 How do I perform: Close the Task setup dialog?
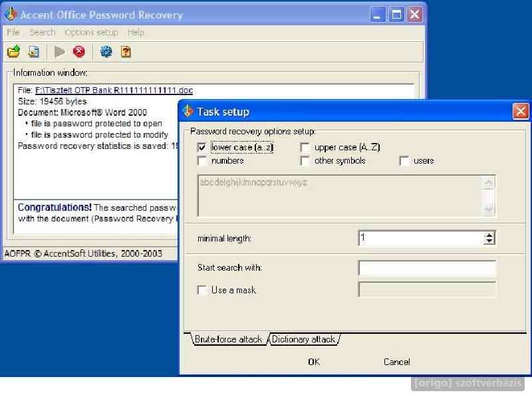point(521,111)
